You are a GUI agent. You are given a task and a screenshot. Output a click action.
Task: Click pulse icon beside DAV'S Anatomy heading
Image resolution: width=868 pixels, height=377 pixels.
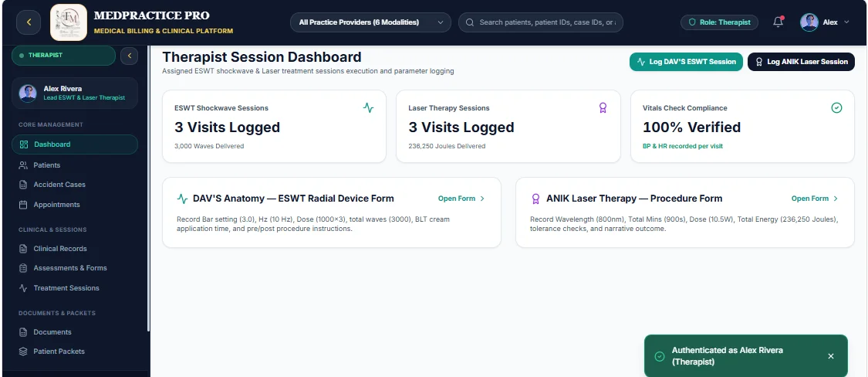(182, 199)
